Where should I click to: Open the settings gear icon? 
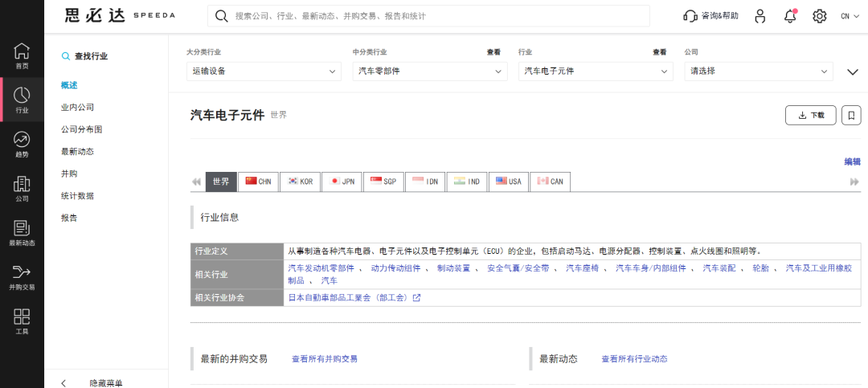819,16
